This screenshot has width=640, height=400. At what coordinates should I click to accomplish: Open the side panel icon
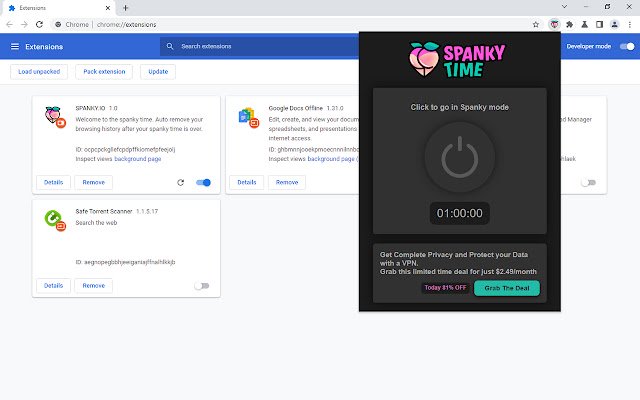(599, 24)
